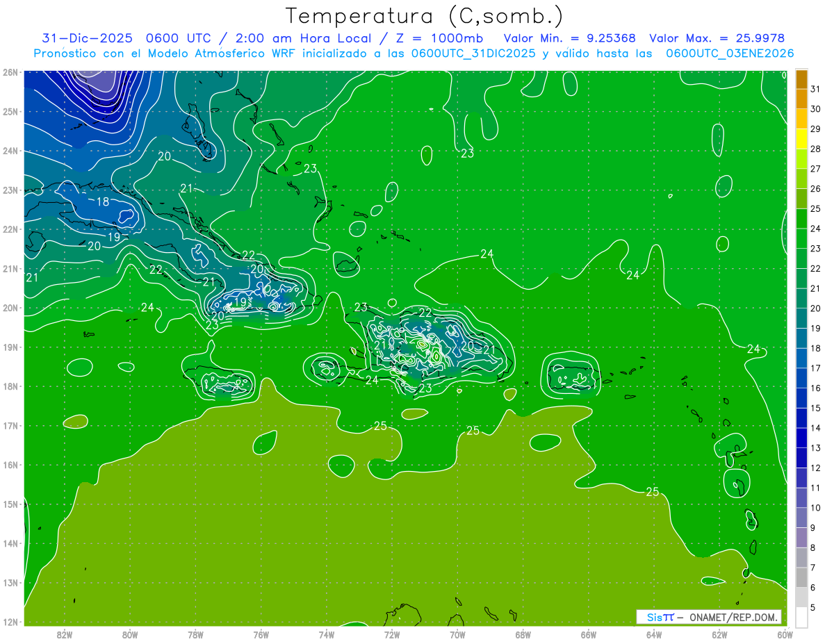The image size is (834, 644).
Task: Click the 26N latitude axis label
Action: [x=10, y=72]
